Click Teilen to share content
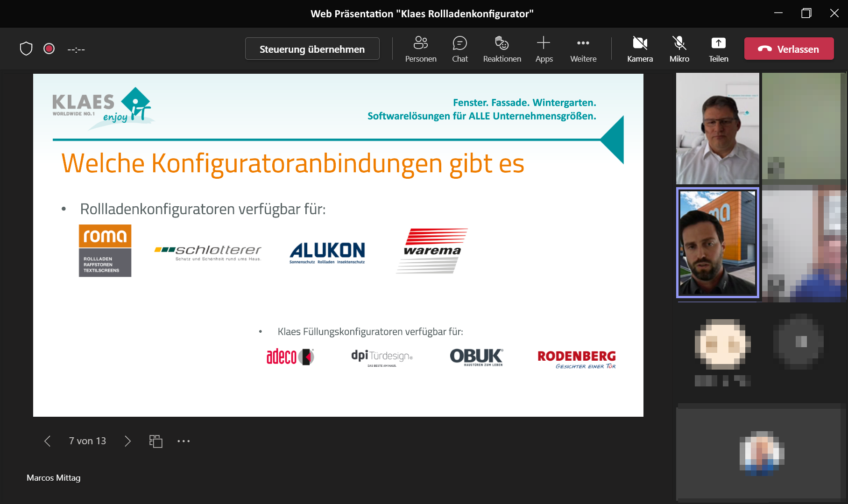 [x=719, y=49]
